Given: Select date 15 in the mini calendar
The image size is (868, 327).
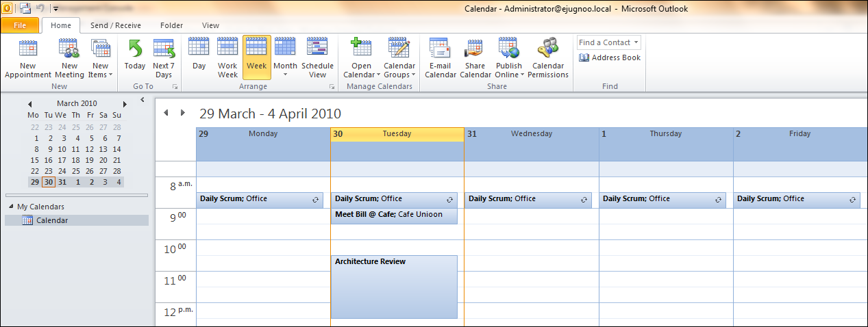Looking at the screenshot, I should (34, 160).
